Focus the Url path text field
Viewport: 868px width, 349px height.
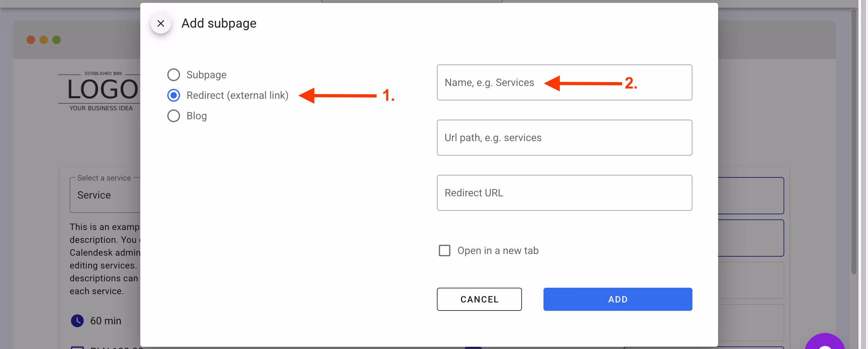click(x=564, y=137)
